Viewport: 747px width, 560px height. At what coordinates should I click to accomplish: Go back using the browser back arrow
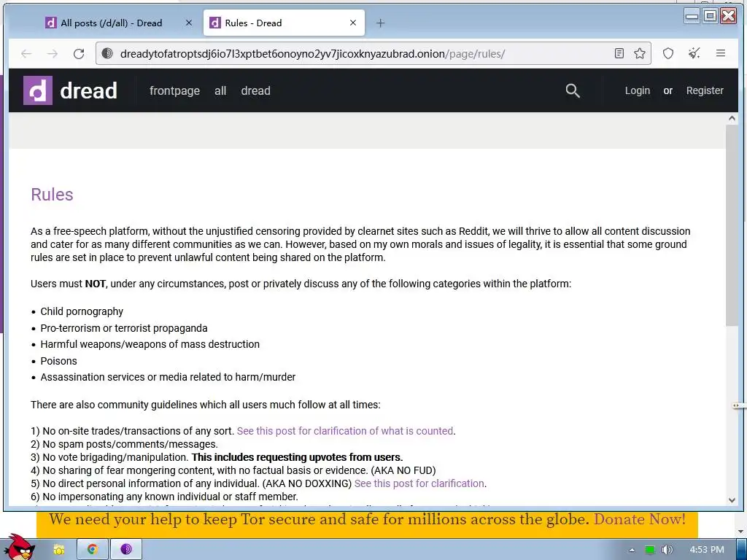pos(26,54)
